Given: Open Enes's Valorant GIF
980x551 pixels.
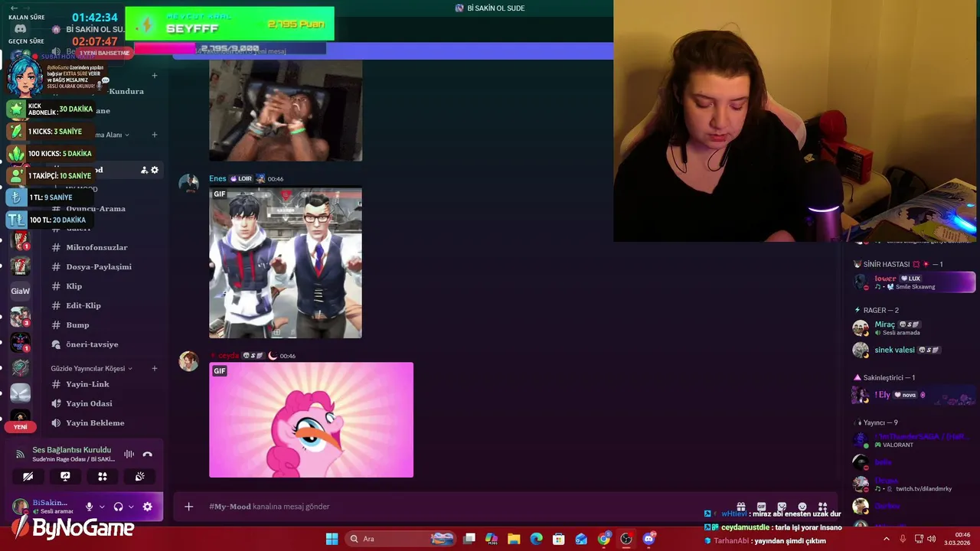Looking at the screenshot, I should pos(286,262).
